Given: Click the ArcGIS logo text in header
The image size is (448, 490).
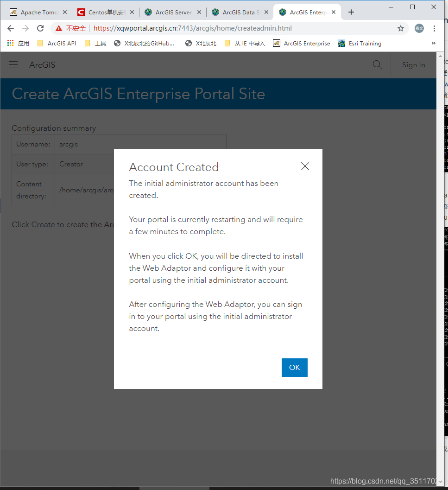Looking at the screenshot, I should [x=42, y=65].
